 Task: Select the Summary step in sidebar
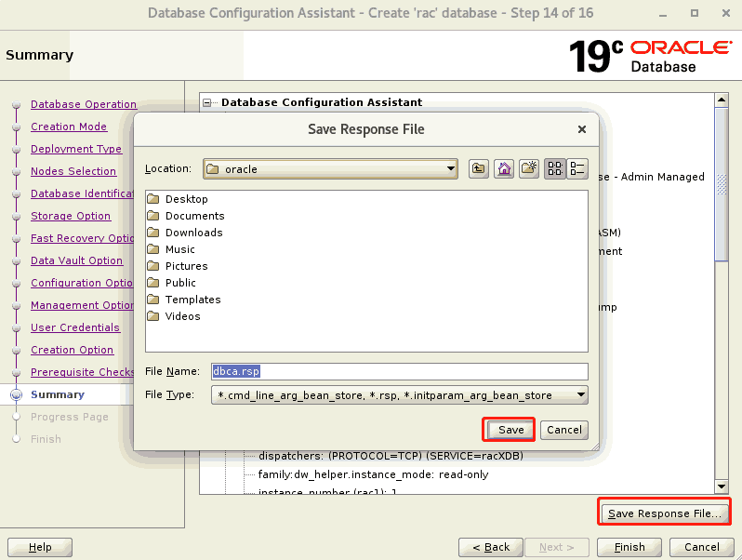(58, 394)
